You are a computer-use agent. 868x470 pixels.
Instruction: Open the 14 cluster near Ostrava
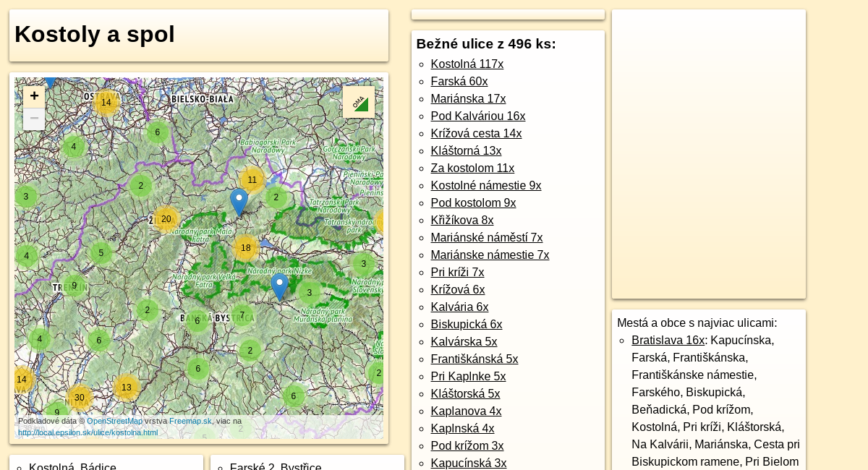pos(106,103)
